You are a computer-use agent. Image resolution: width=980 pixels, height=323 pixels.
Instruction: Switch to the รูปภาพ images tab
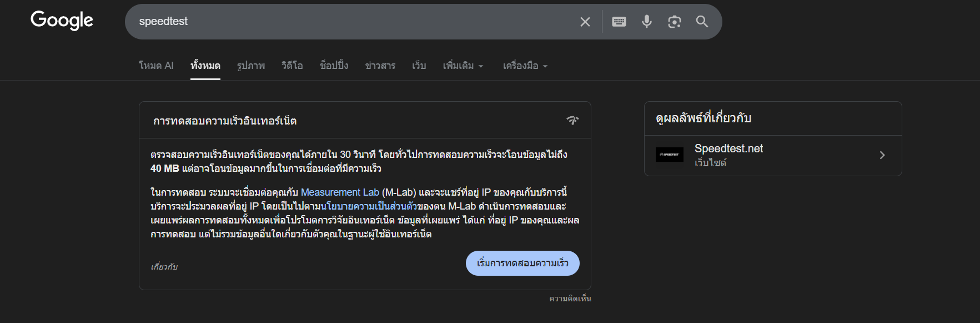point(251,66)
